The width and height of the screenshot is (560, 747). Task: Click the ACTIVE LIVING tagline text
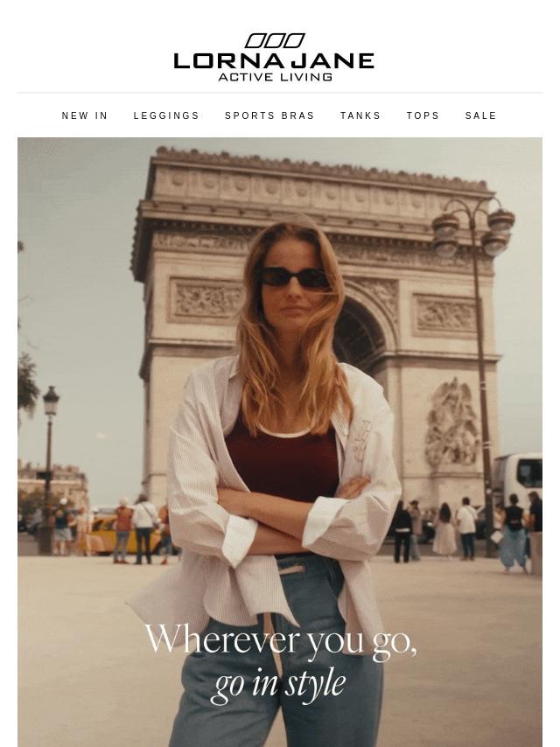tap(275, 77)
